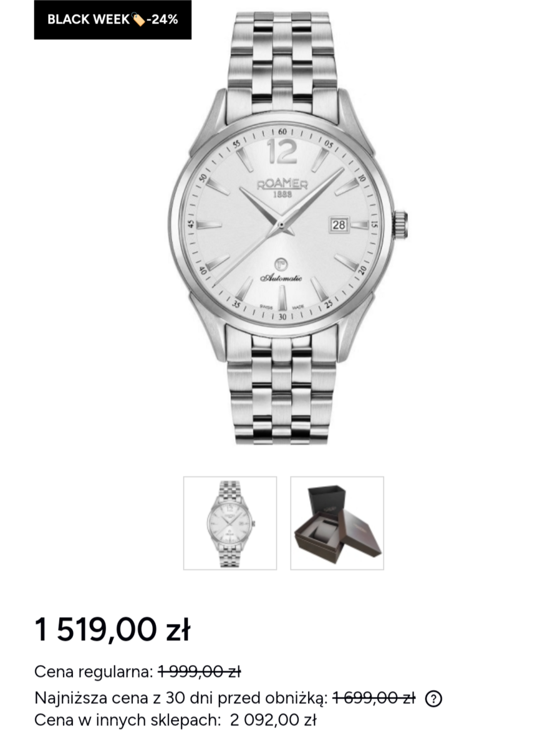Open the main Roamer watch product image
This screenshot has width=560, height=748.
pyautogui.click(x=288, y=226)
